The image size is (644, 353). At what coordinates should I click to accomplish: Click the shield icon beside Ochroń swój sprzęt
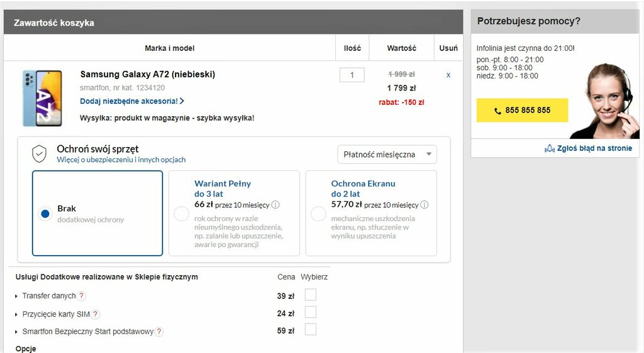(x=40, y=153)
